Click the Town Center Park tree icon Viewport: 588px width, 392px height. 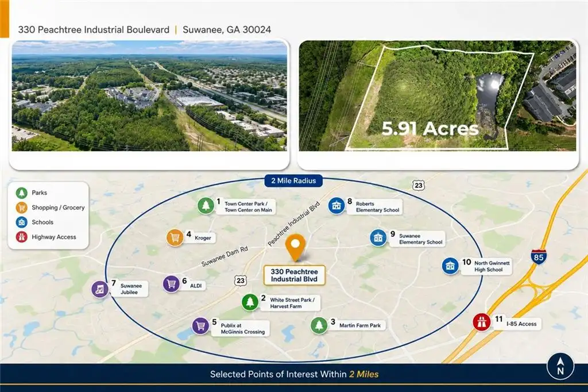(x=206, y=206)
